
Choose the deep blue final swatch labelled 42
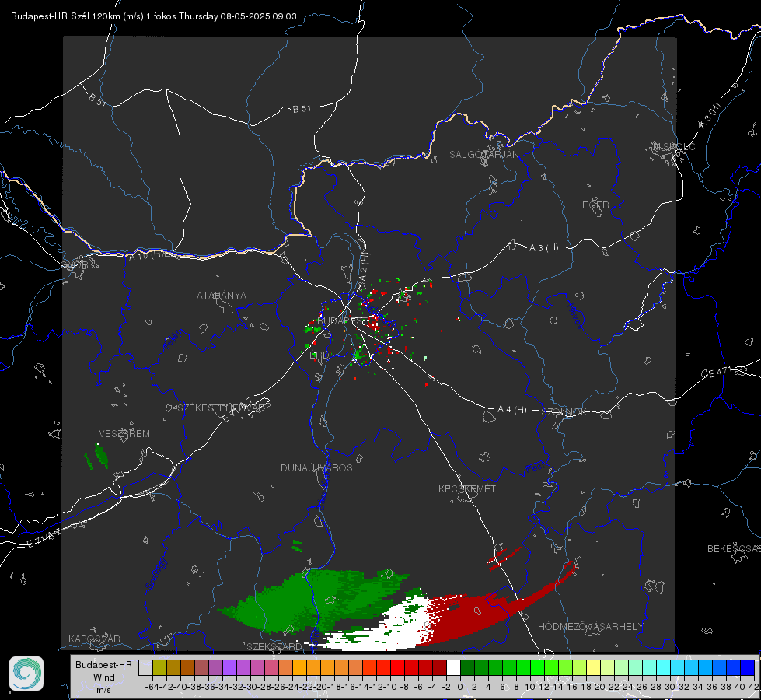coord(748,668)
